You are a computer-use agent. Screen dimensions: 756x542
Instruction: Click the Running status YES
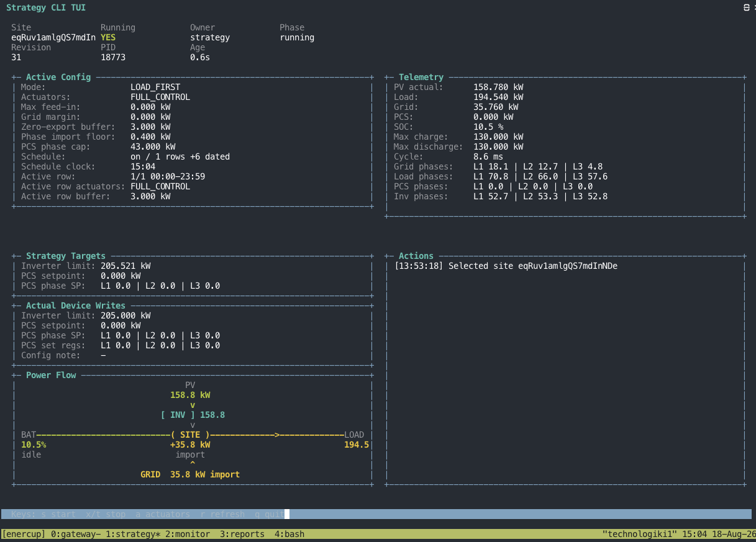pos(108,37)
